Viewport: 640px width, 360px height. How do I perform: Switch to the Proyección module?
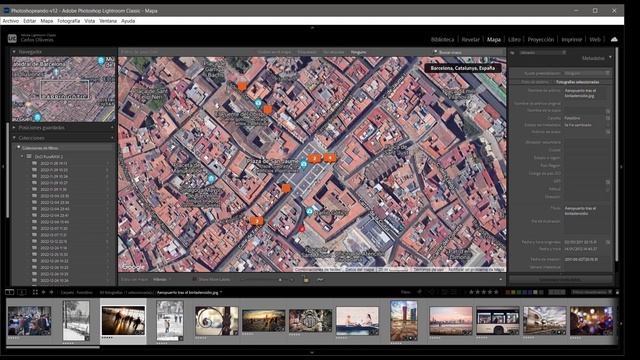coord(541,40)
